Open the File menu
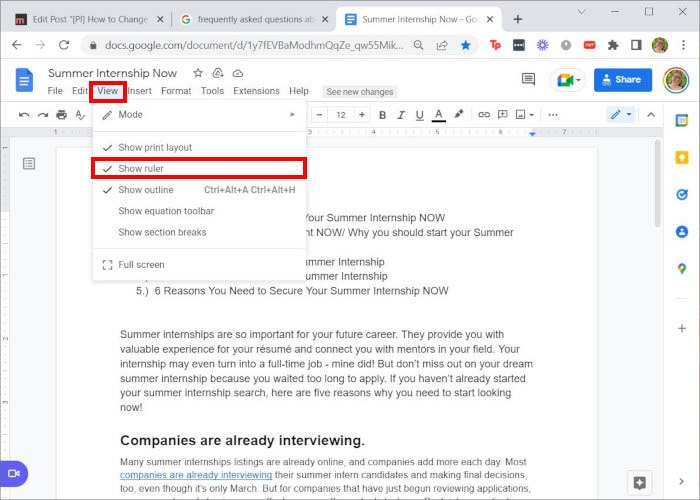 [55, 91]
